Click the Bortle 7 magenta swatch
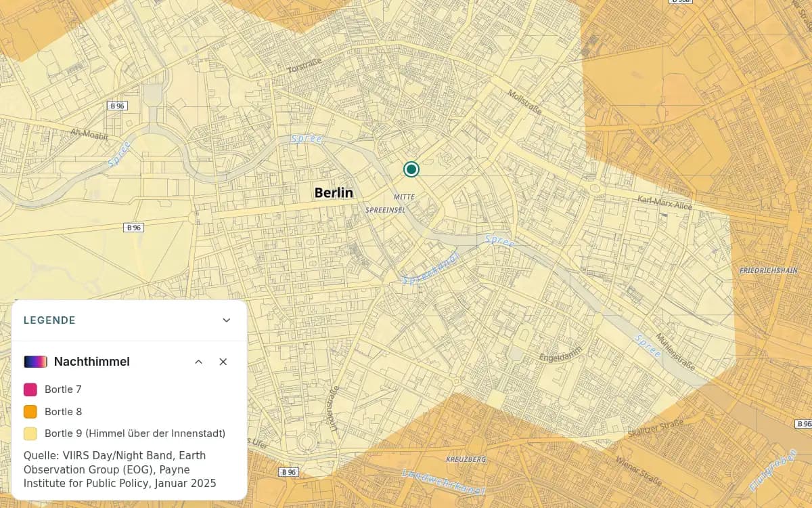 click(30, 389)
